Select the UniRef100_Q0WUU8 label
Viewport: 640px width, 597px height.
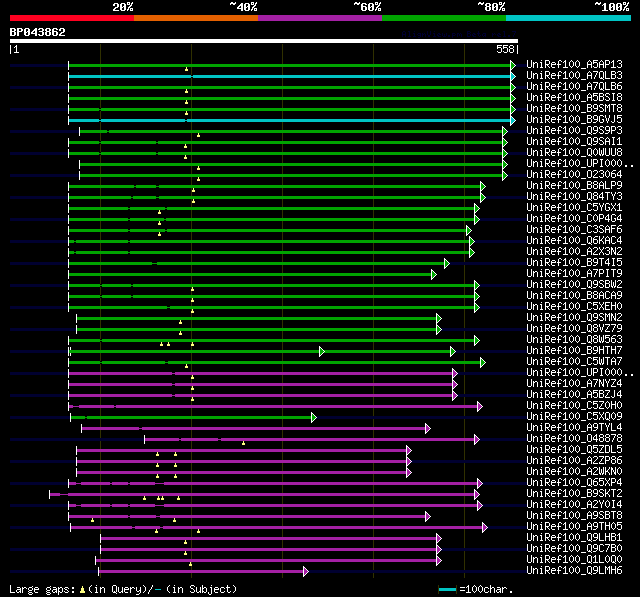[574, 153]
